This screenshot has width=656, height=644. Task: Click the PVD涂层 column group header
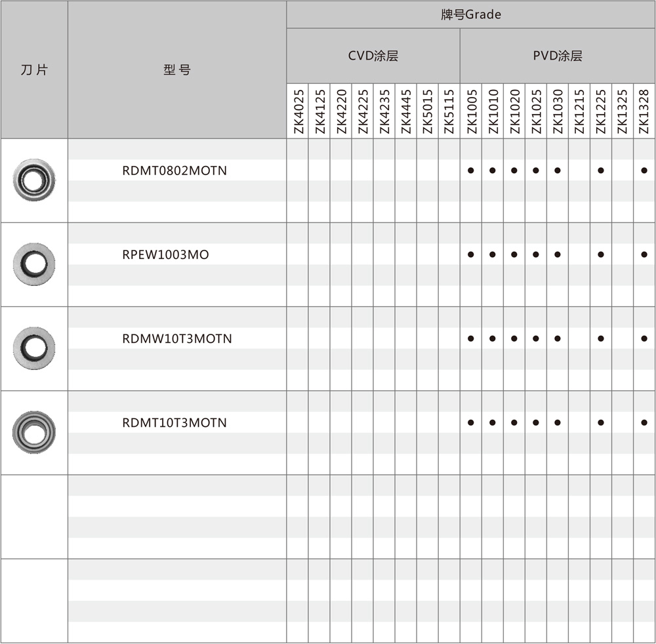point(557,56)
